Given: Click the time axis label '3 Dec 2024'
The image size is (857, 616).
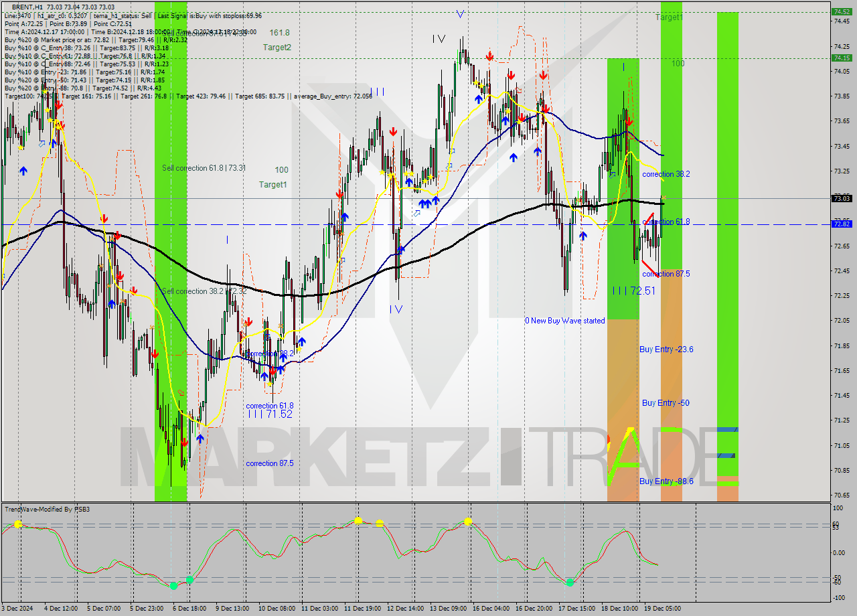Looking at the screenshot, I should tap(17, 609).
